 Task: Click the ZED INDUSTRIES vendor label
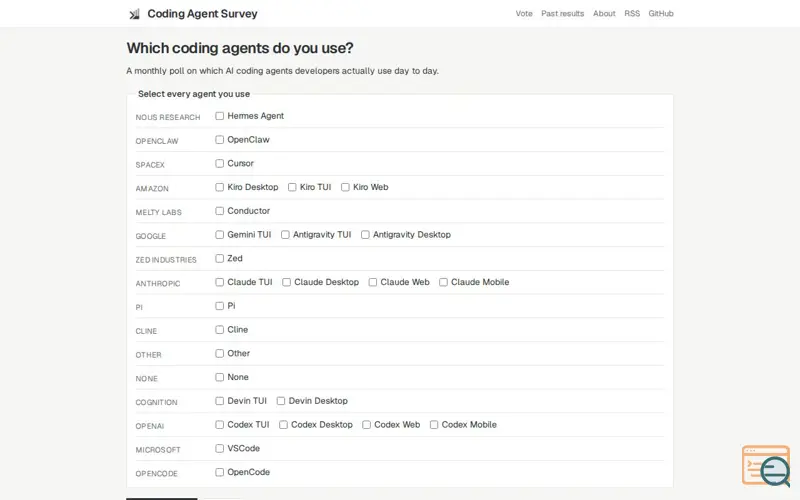point(166,260)
